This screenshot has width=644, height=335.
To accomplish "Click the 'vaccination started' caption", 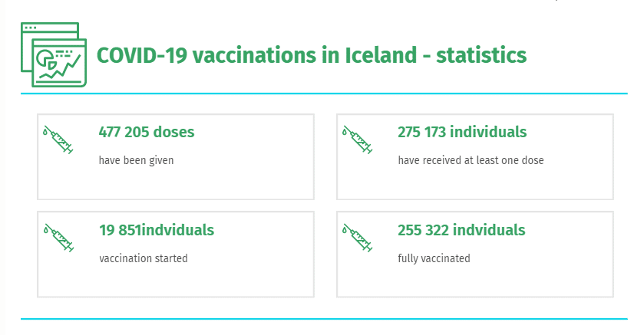I will (x=144, y=258).
